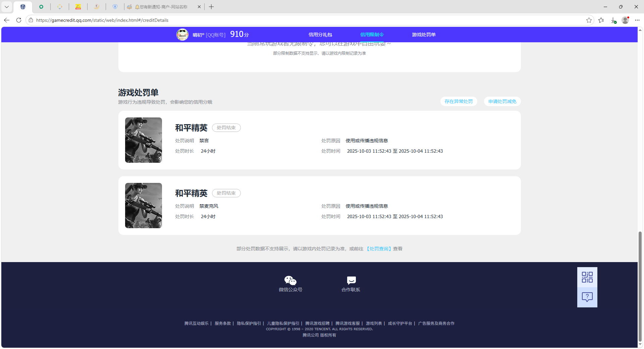
Task: Open the 和平精英 thumbnail for the 禁麦克风 penalty
Action: [144, 205]
